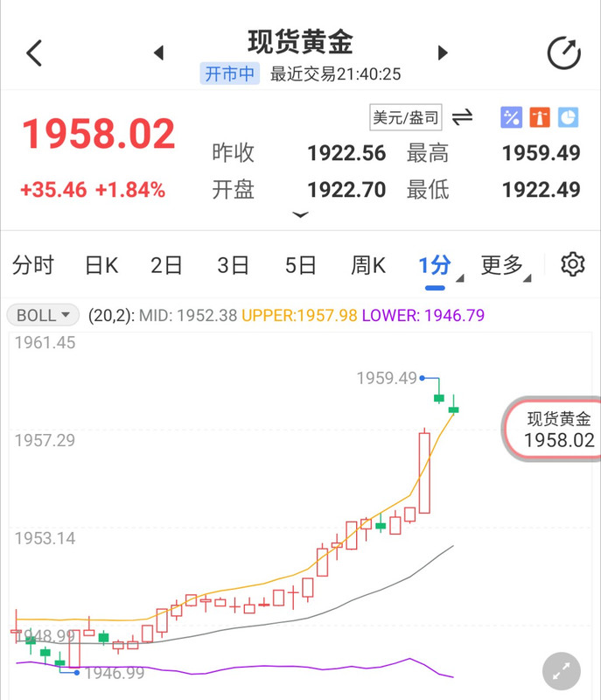Viewport: 601px width, 700px height.
Task: Tap the 1957.29 axis label
Action: (x=45, y=441)
